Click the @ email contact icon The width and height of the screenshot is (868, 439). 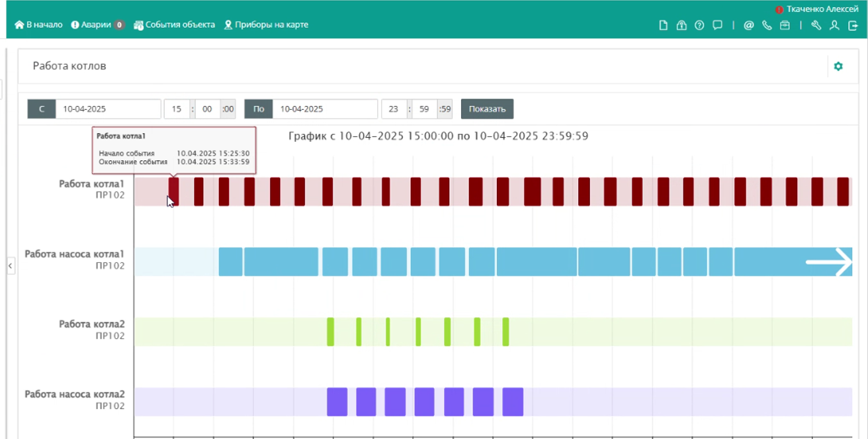point(749,25)
